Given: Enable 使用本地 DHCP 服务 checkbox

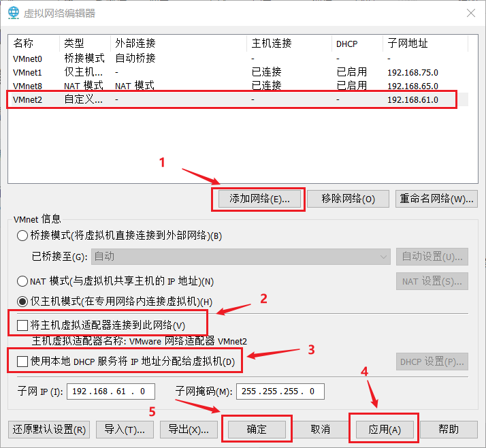Looking at the screenshot, I should [22, 362].
